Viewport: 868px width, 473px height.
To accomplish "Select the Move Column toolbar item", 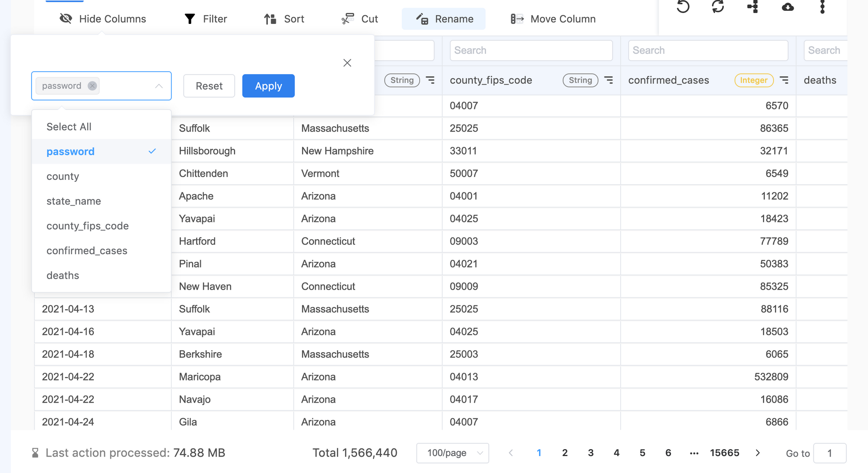I will click(x=552, y=19).
